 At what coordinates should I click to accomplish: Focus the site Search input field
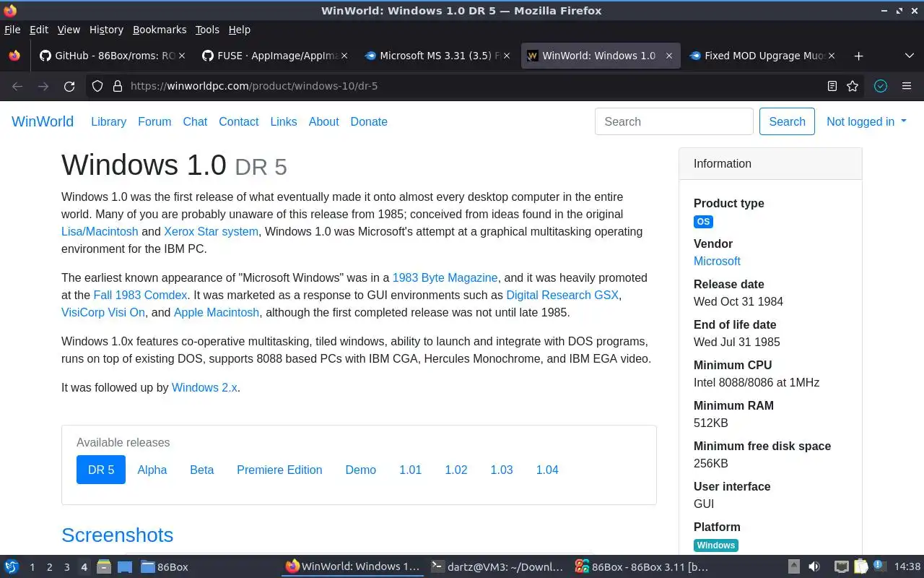[x=674, y=121]
